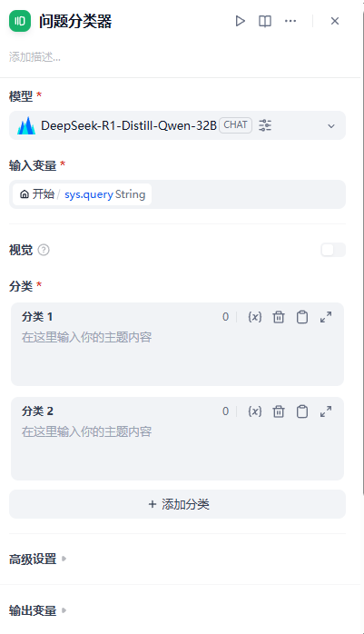The width and height of the screenshot is (364, 634).
Task: Open model parameter settings sliders icon
Action: pyautogui.click(x=265, y=125)
